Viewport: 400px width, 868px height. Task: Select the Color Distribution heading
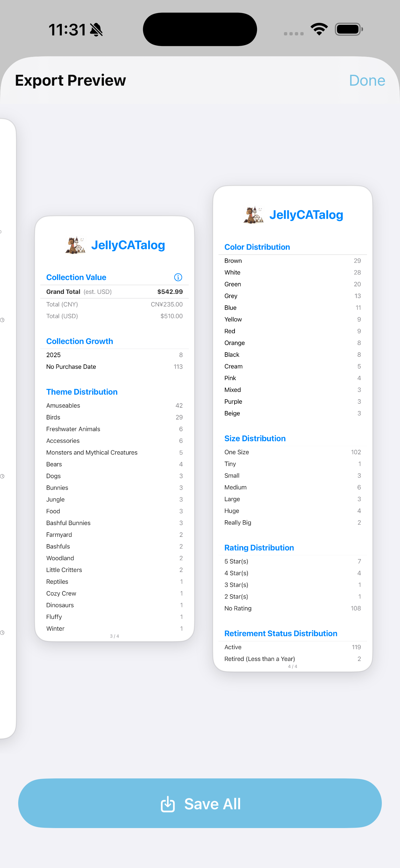257,247
